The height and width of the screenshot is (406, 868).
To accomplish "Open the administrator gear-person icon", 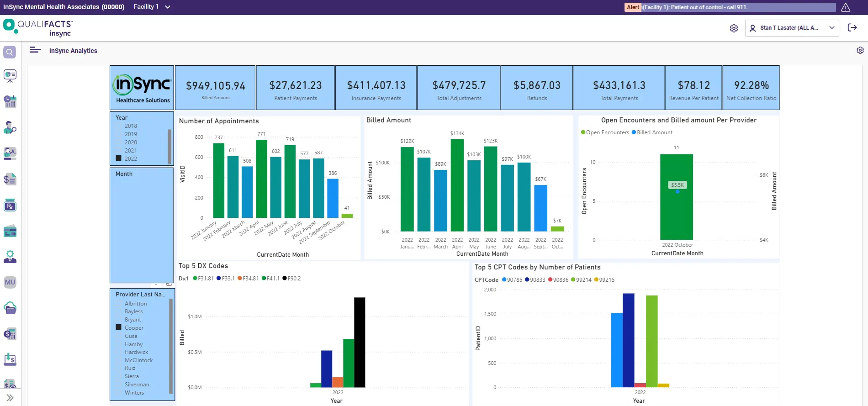I will [x=10, y=257].
